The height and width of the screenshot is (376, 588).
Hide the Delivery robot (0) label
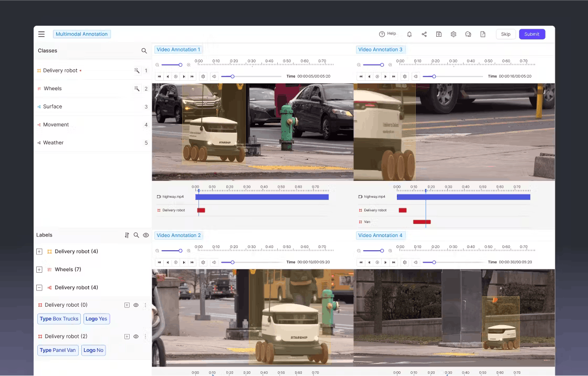pos(135,305)
